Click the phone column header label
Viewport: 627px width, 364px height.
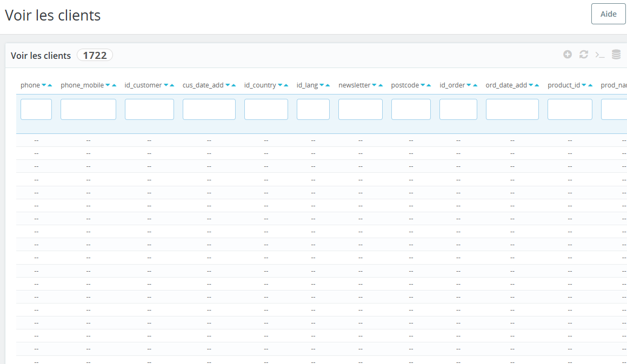30,85
